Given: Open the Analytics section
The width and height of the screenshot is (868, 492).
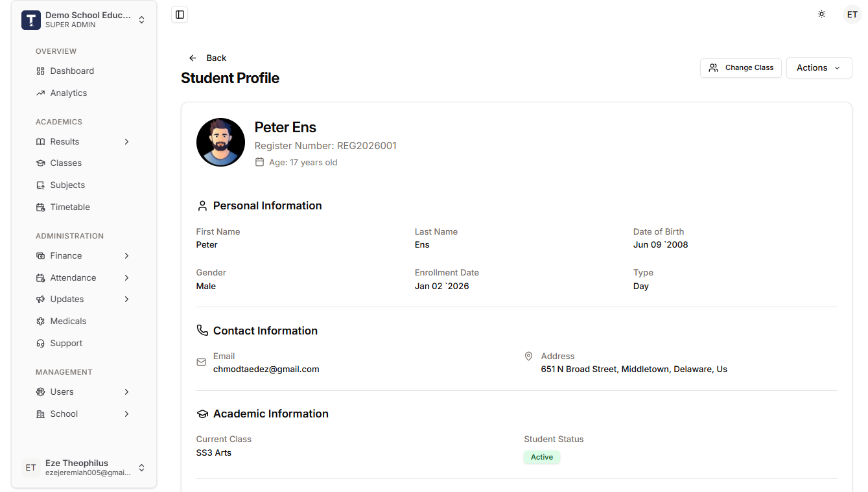Looking at the screenshot, I should [x=69, y=93].
